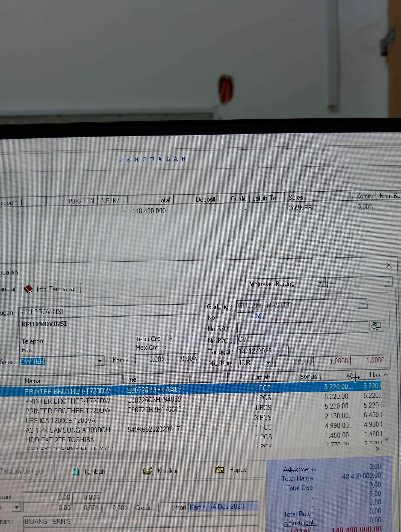Click the Koreksi folder icon
The width and height of the screenshot is (401, 532).
[148, 471]
